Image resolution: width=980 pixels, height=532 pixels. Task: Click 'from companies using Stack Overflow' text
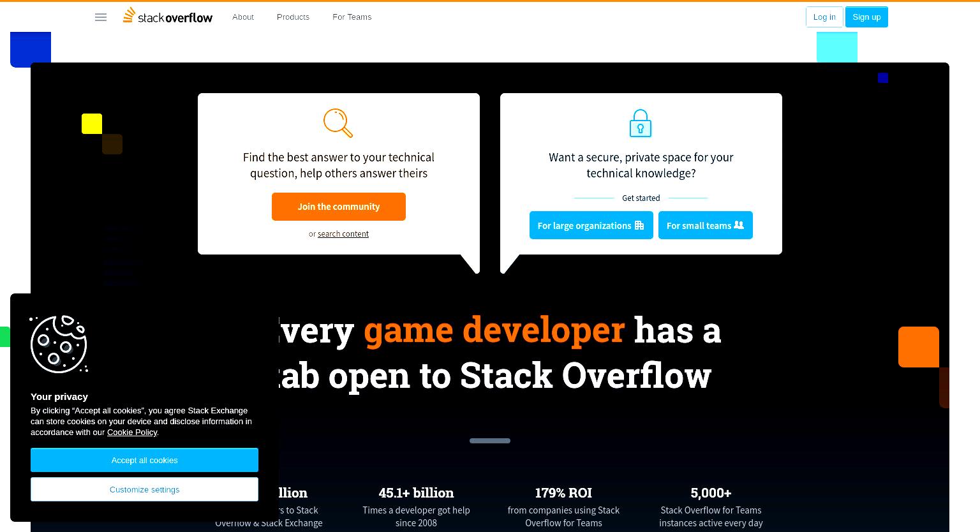click(563, 517)
